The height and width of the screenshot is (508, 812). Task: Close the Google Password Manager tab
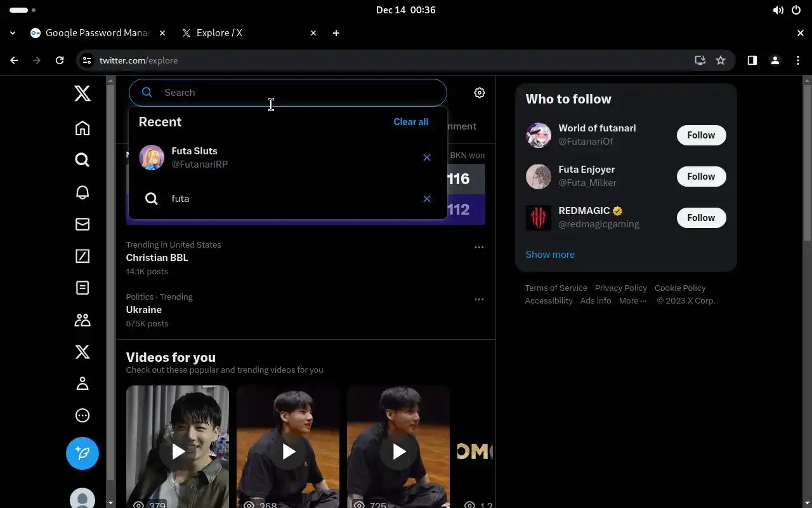coord(162,33)
